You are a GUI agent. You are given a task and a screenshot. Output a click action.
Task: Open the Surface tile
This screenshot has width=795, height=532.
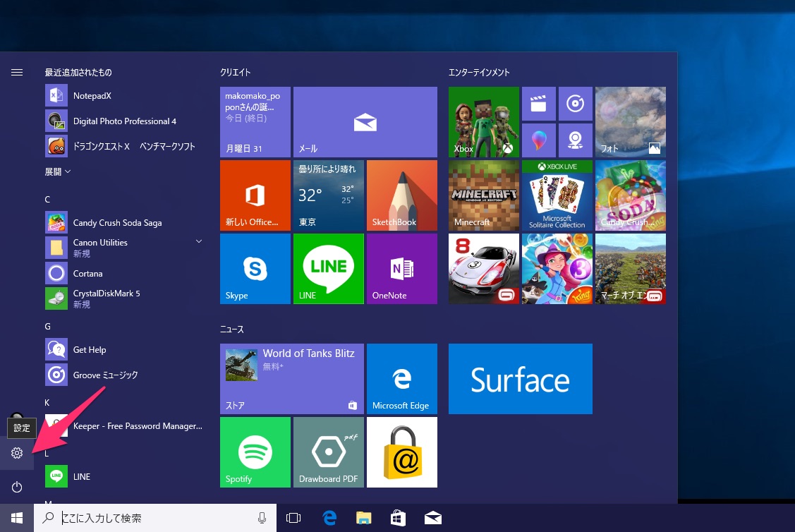pos(520,379)
